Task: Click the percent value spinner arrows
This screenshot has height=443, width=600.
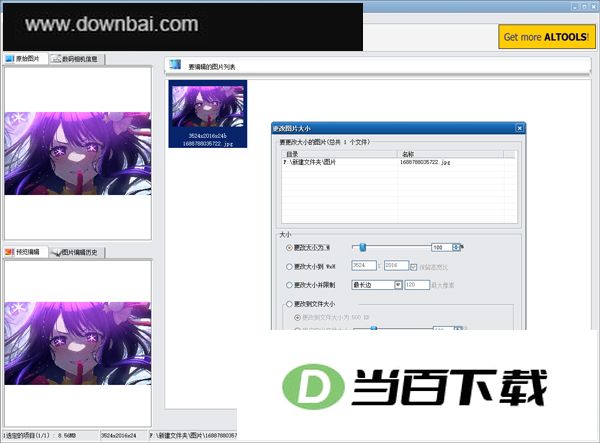Action: pyautogui.click(x=456, y=248)
